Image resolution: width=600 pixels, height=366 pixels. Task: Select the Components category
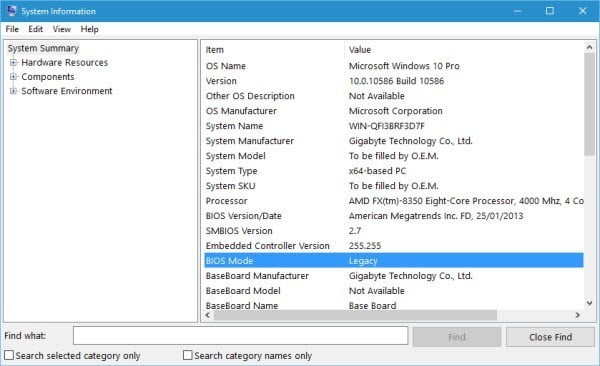pos(48,77)
